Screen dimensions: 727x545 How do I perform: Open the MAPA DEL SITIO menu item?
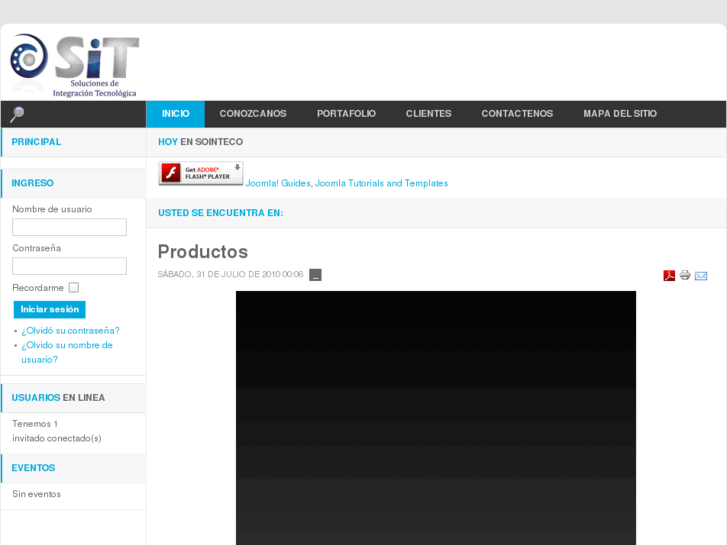click(x=620, y=114)
